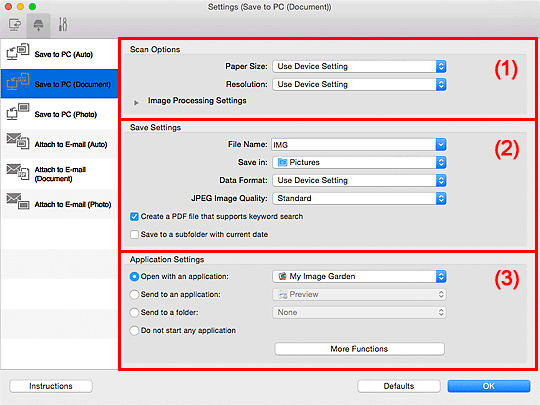This screenshot has height=405, width=540.
Task: Open the General Settings tools tab icon
Action: [63, 25]
